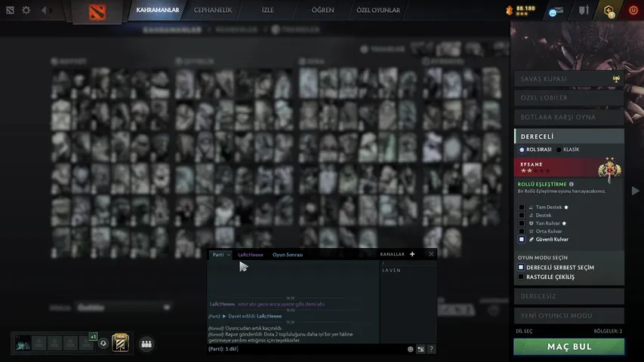Click the Rollü Eşleştirme heading
644x362 pixels.
point(542,184)
